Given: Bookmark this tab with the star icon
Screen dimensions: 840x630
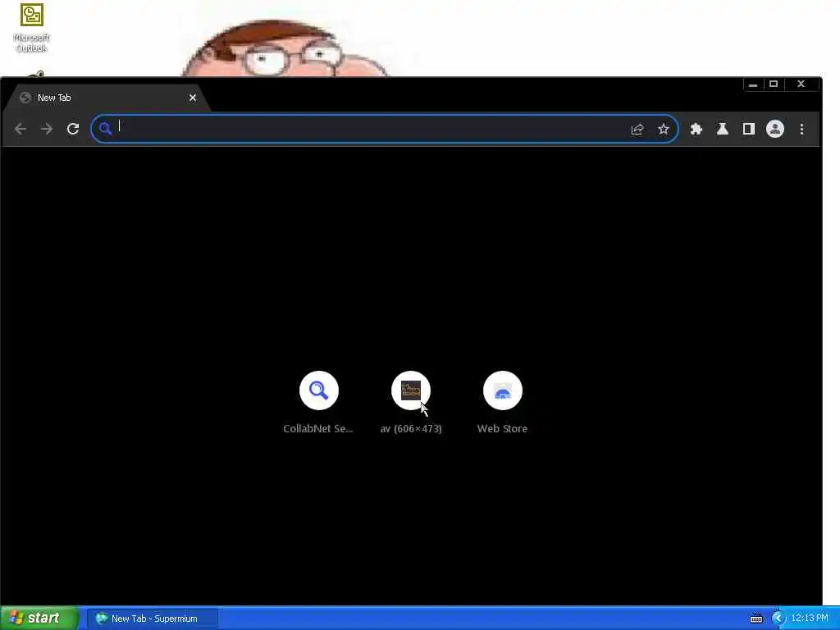Looking at the screenshot, I should pos(663,129).
